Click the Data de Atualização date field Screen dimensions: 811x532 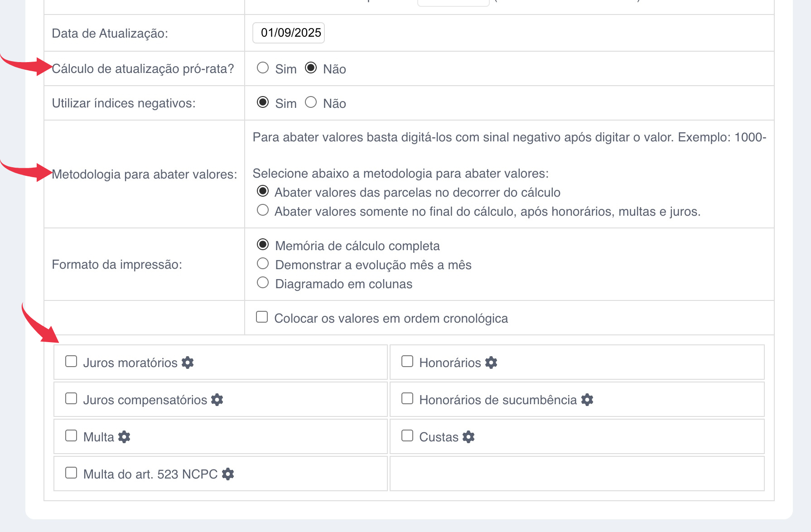[x=289, y=33]
